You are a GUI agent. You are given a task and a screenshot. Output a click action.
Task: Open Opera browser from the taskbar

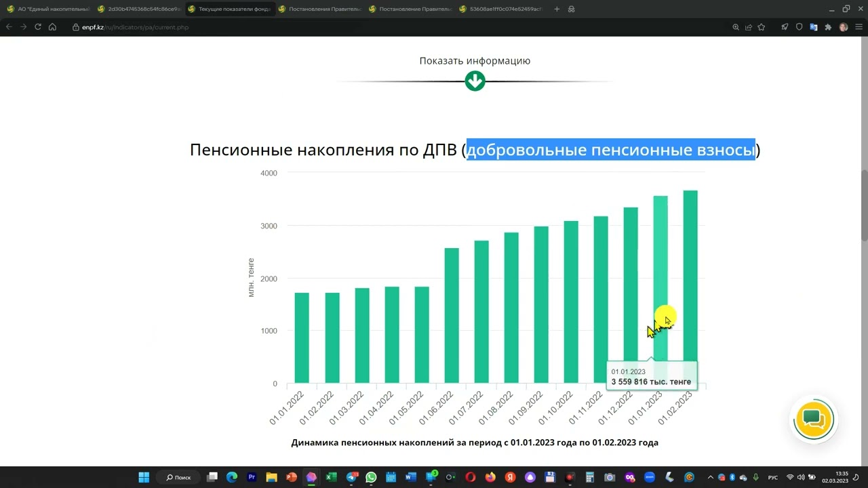point(470,477)
